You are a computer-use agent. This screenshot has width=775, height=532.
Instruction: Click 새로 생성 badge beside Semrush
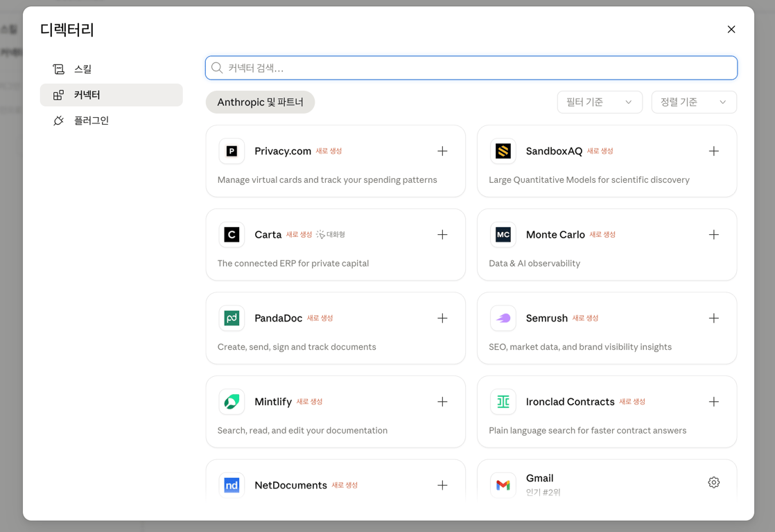click(585, 318)
